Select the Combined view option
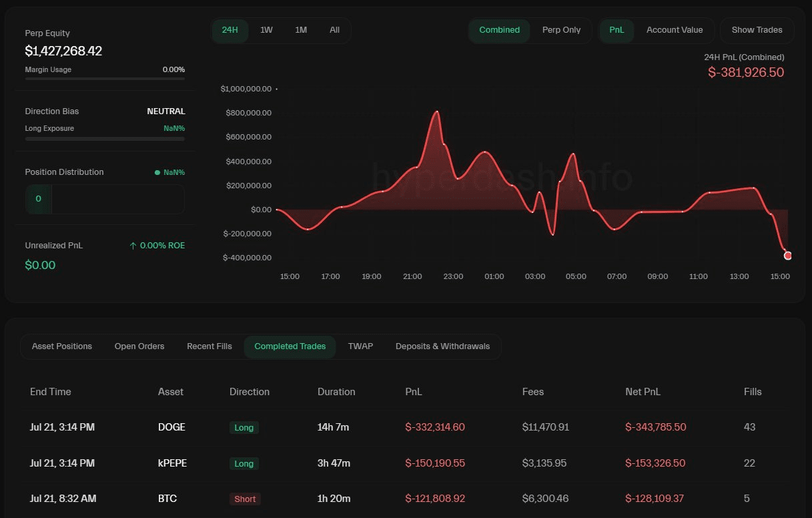The width and height of the screenshot is (812, 518). (499, 30)
